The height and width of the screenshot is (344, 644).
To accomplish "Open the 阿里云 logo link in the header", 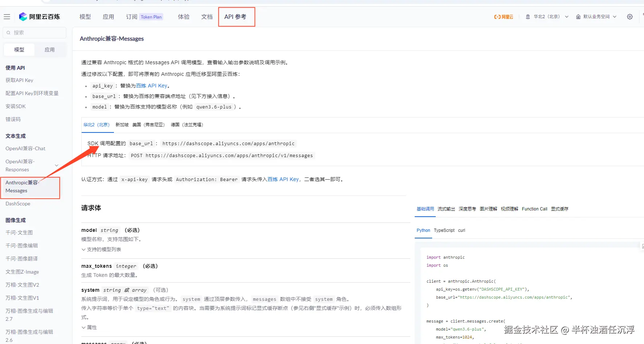I will (504, 17).
